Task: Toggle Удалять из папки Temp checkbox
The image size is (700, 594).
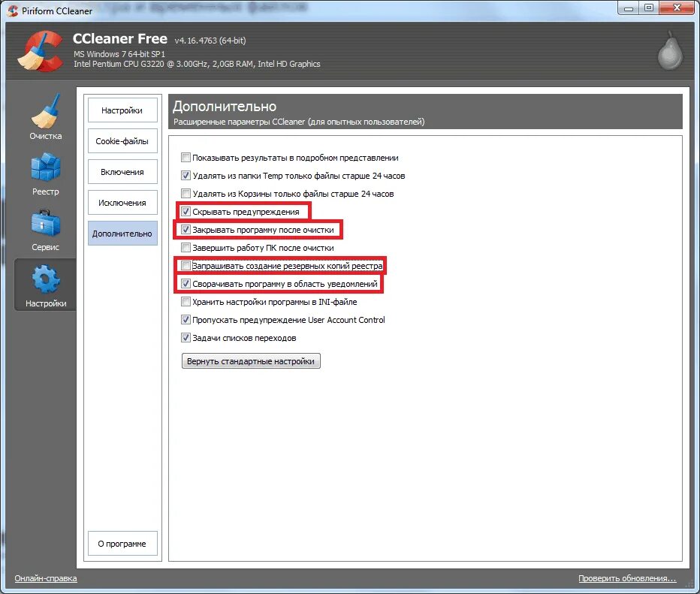Action: click(186, 176)
